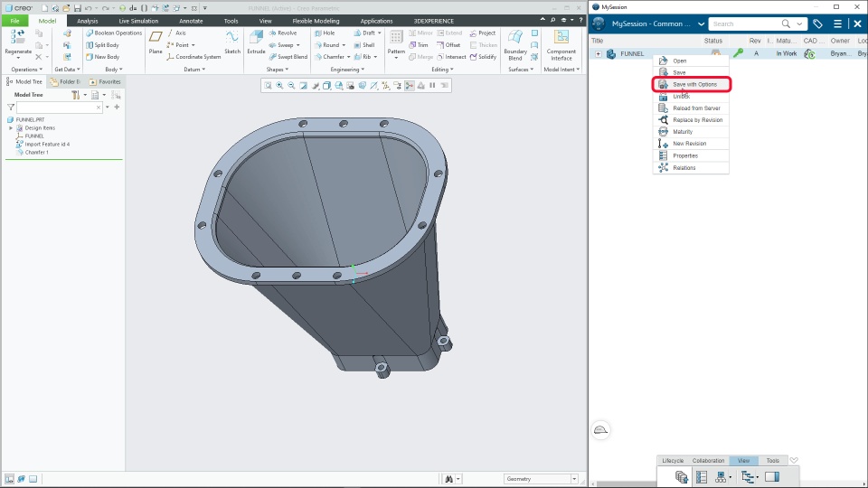Choose Maturity in context menu
The height and width of the screenshot is (488, 868).
[x=692, y=132]
